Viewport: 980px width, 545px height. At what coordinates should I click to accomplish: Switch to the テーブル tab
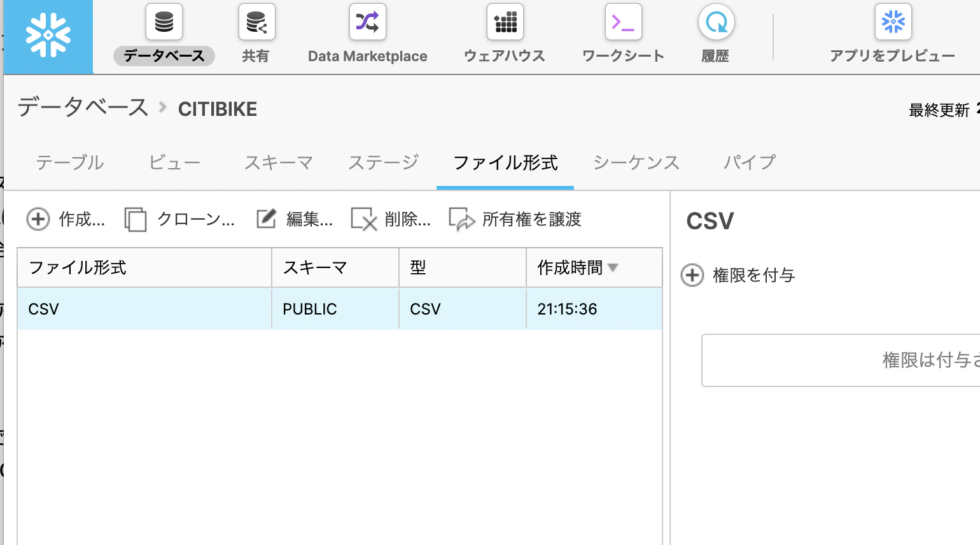point(70,162)
